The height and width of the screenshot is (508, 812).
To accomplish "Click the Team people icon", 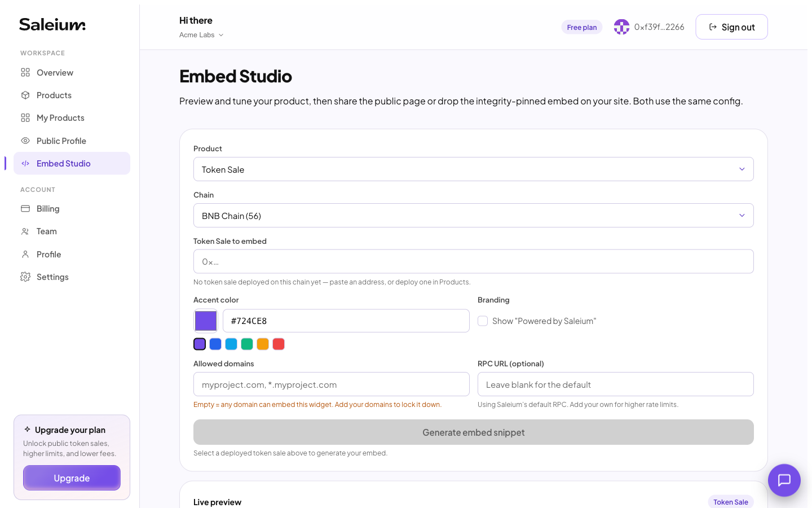I will click(x=25, y=231).
